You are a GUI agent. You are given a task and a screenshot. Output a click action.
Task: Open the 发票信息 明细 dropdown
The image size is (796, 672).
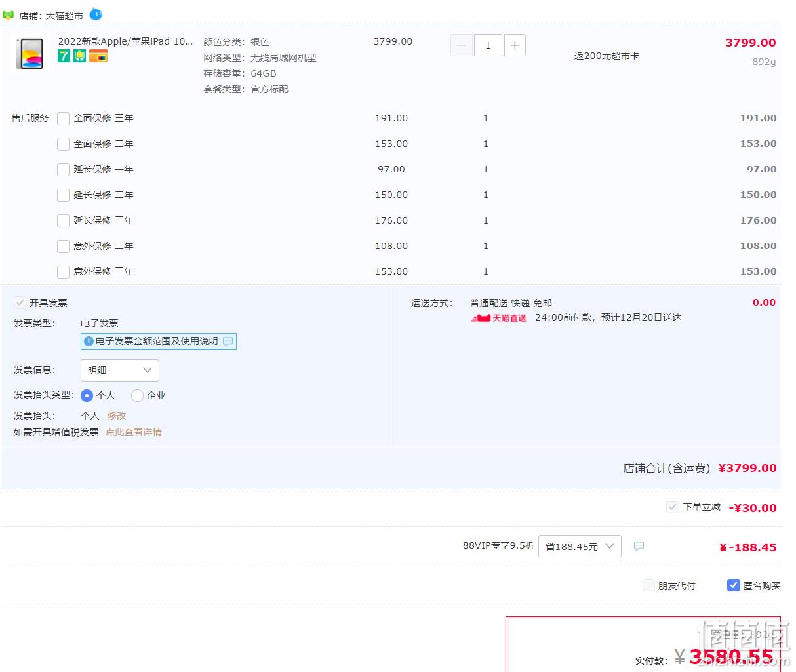pos(120,370)
